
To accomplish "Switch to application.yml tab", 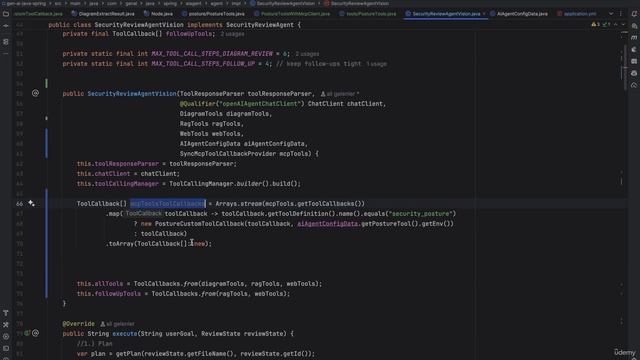I will click(x=576, y=14).
